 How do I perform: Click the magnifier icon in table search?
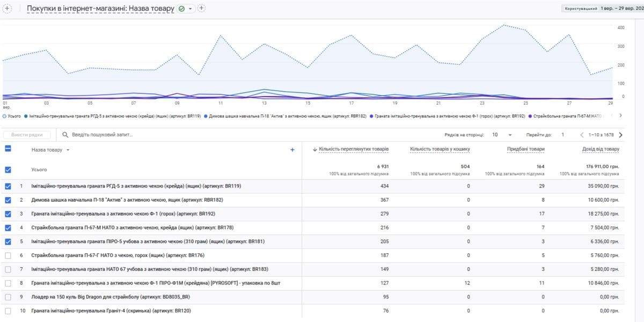(x=65, y=135)
